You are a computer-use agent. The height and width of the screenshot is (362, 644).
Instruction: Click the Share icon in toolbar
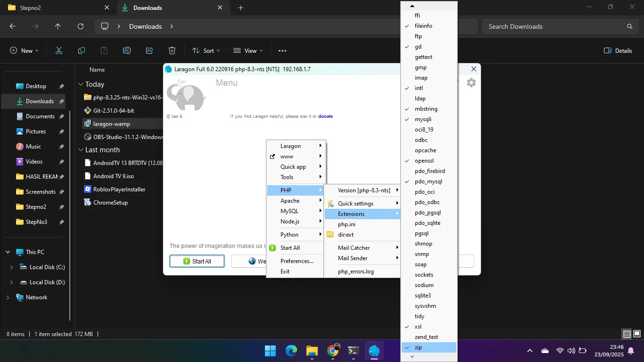[x=149, y=51]
